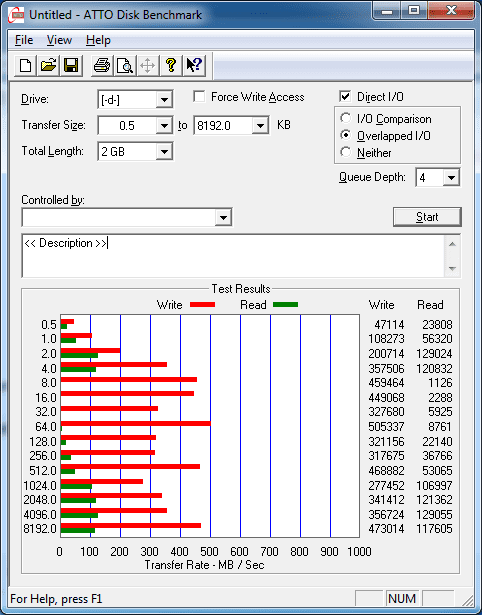Viewport: 482px width, 615px height.
Task: Open the minimum Transfer Size dropdown showing 0.5
Action: point(164,126)
